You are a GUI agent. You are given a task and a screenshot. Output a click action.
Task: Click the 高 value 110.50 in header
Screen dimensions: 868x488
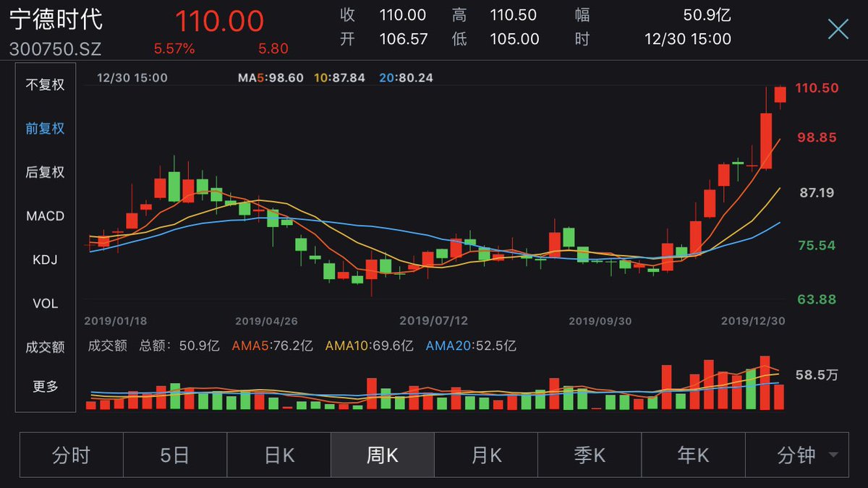point(513,14)
